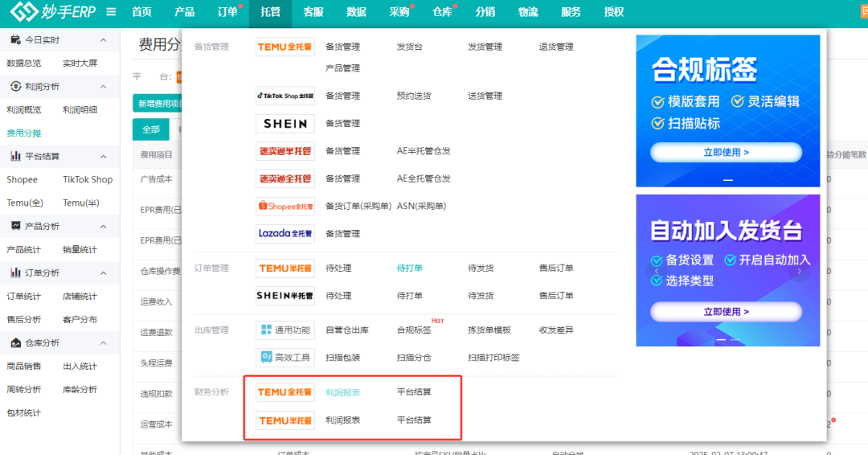Select the TikTok Shop全托管 logo
Screen dimensions: 868x455
pyautogui.click(x=285, y=96)
